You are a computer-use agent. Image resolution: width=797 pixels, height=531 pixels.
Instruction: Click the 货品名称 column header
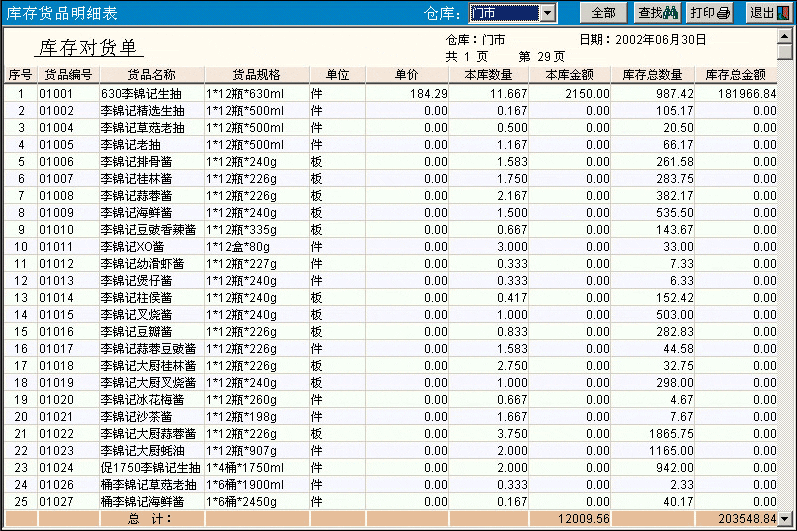(151, 75)
